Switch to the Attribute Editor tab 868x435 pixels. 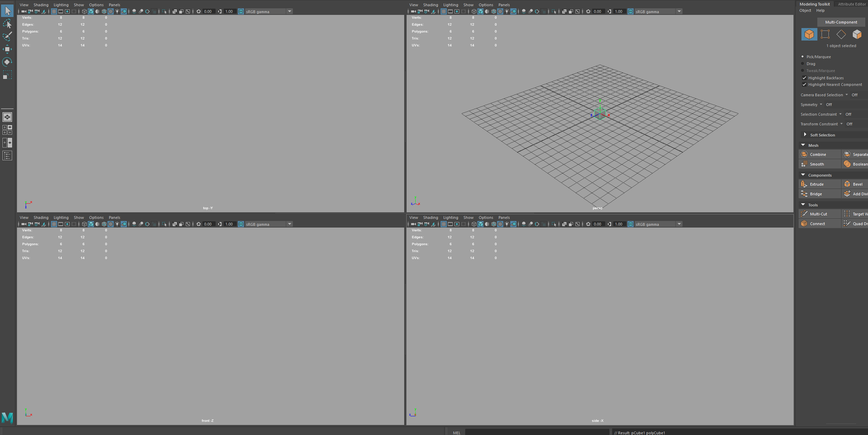coord(851,4)
